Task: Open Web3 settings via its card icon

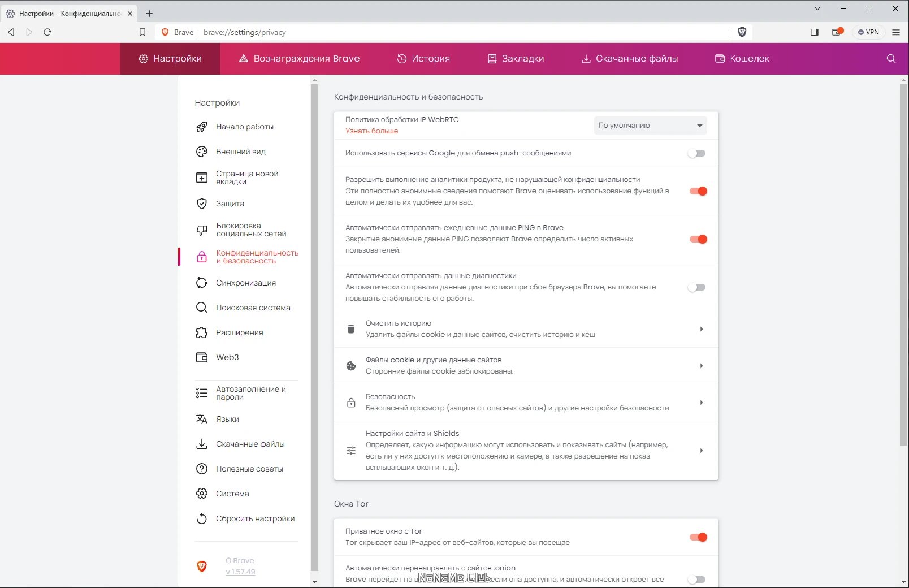Action: click(x=201, y=357)
